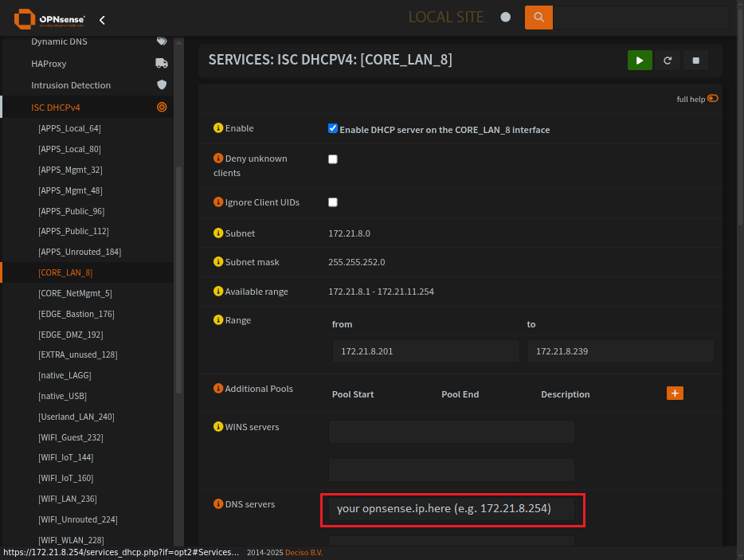Click the LOCAL SITE header text
This screenshot has width=744, height=560.
pyautogui.click(x=446, y=17)
